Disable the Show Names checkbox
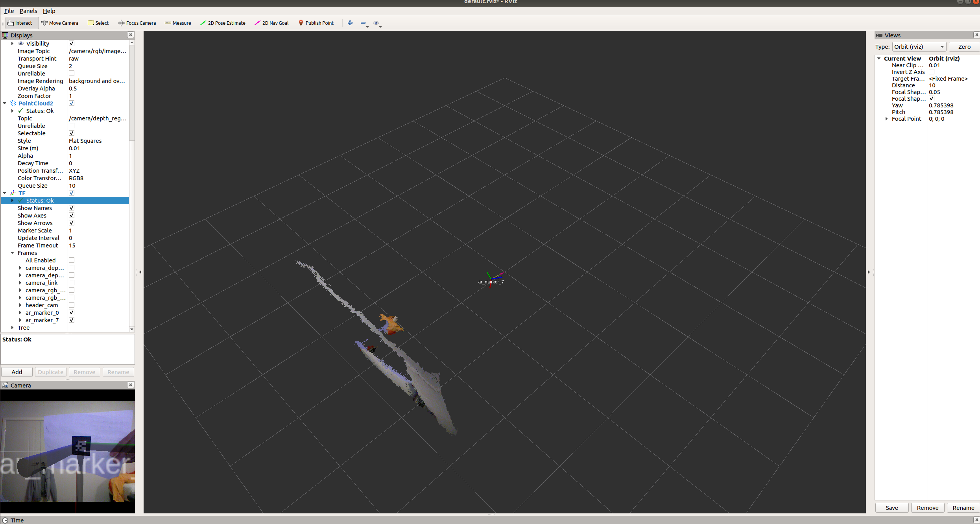This screenshot has height=524, width=980. [x=72, y=208]
